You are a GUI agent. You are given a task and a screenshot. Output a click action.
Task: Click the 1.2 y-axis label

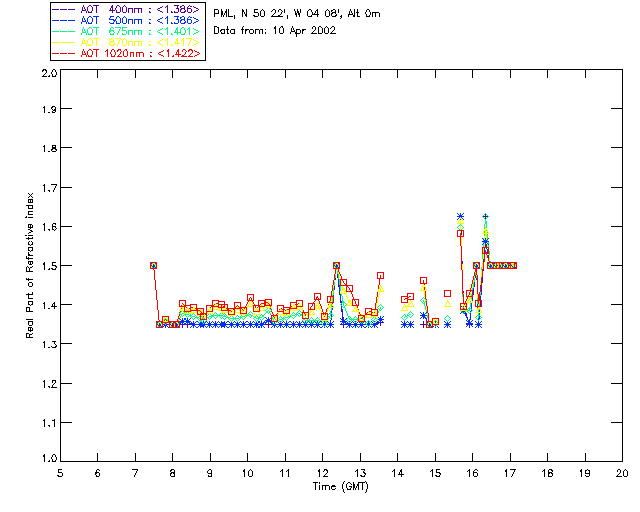[49, 384]
